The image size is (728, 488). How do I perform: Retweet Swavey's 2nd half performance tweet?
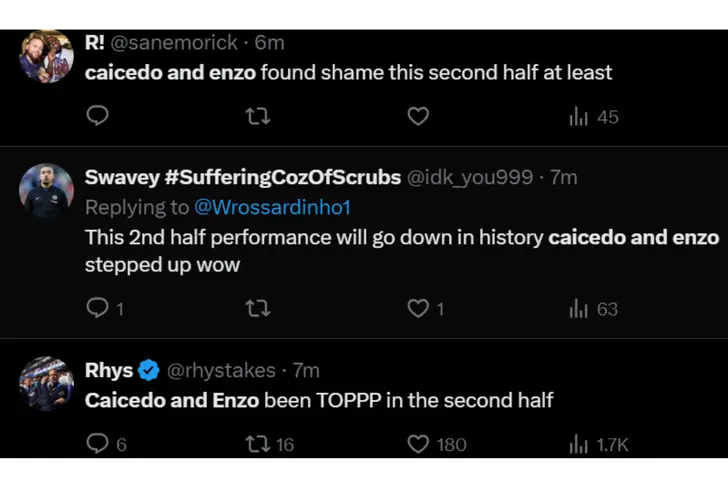tap(257, 309)
